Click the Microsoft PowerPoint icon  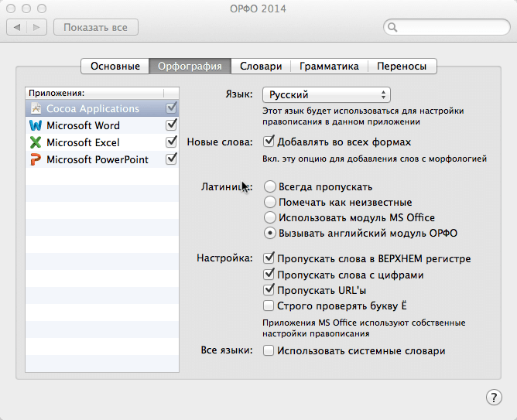tap(36, 159)
